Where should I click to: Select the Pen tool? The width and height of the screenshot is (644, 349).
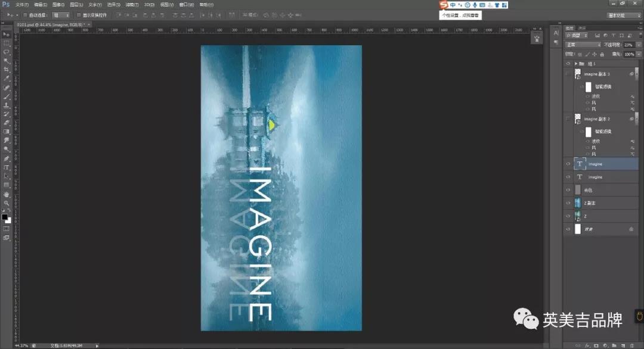(6, 158)
